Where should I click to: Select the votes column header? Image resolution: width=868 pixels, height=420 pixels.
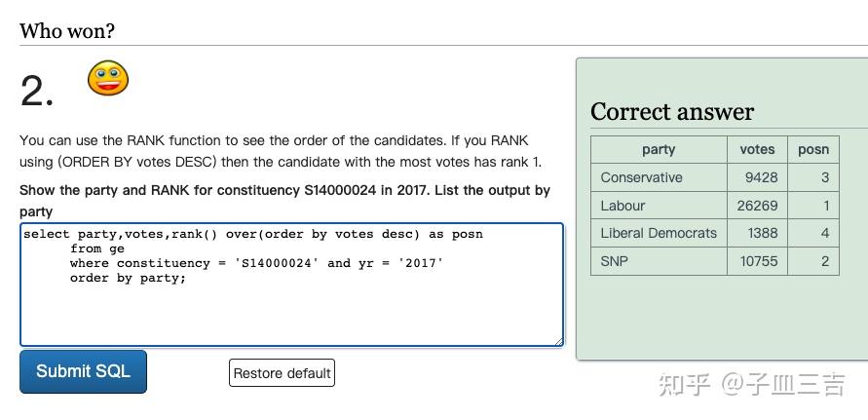(757, 149)
